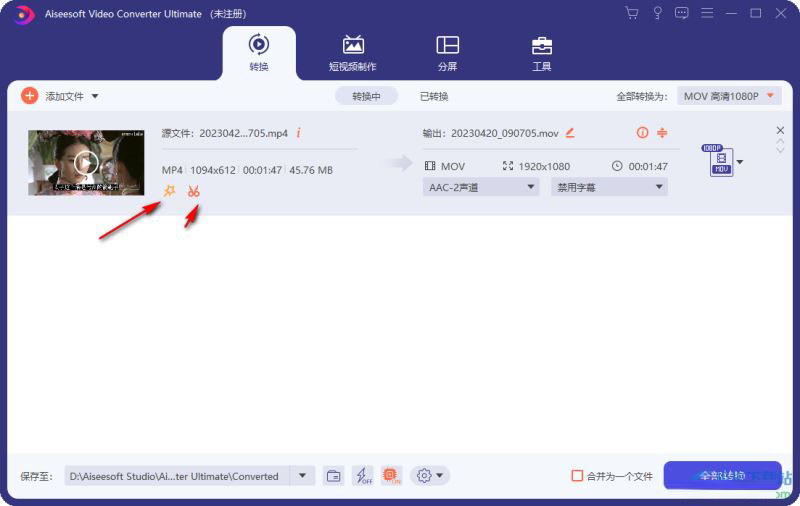800x506 pixels.
Task: Click output filename 20230420_090705.mov
Action: (505, 133)
